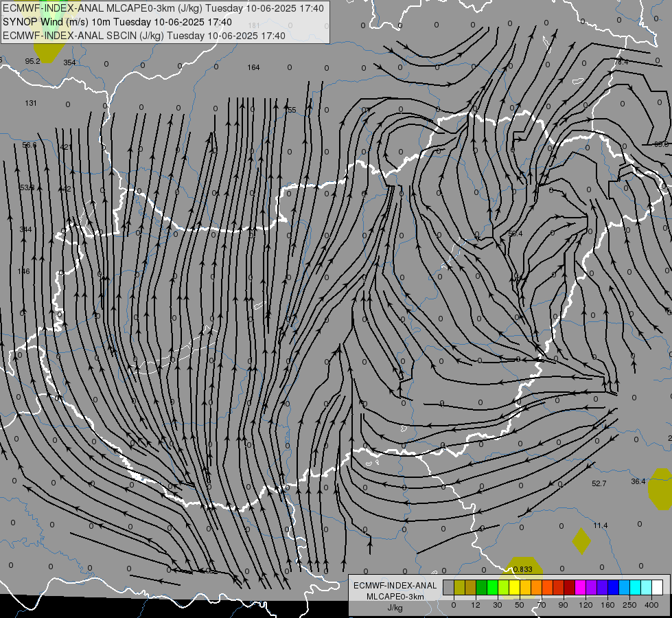Select the bright green legend swatch
The height and width of the screenshot is (618, 672).
[492, 587]
